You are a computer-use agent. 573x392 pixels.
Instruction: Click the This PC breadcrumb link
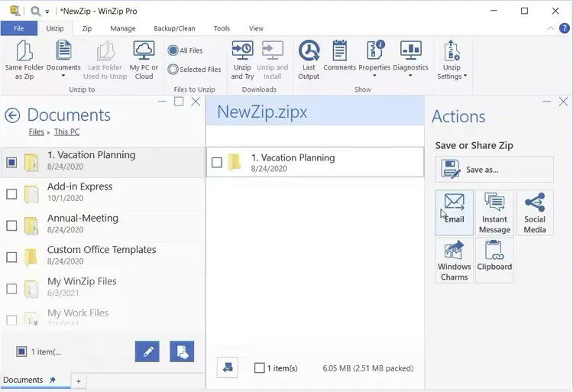click(66, 131)
